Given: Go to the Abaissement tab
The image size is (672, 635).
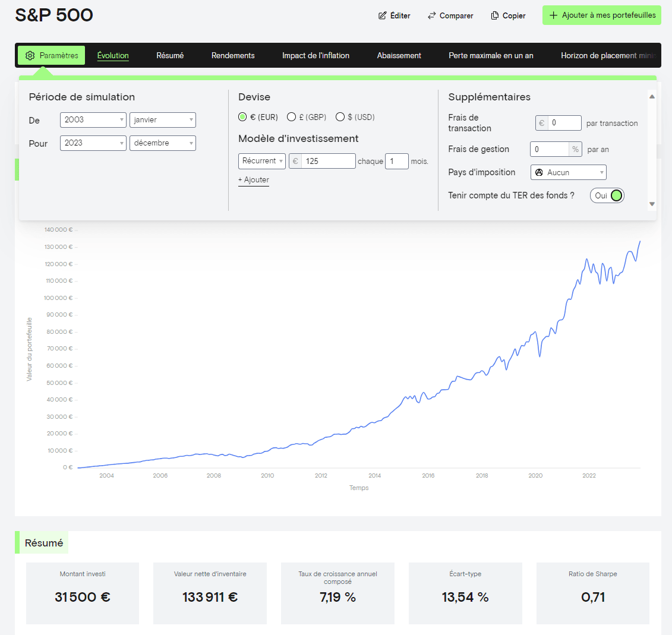Looking at the screenshot, I should [x=399, y=55].
